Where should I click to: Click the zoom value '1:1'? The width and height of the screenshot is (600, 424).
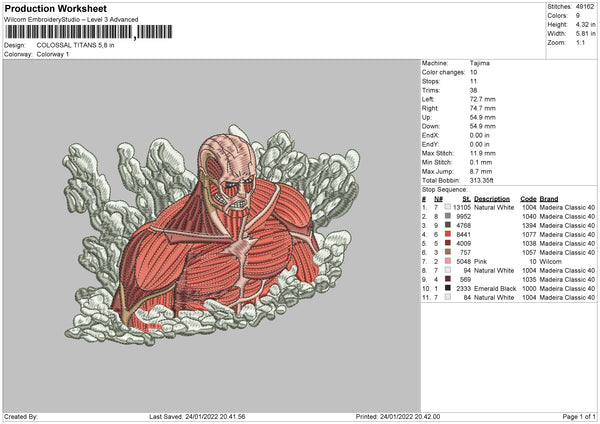[x=580, y=42]
